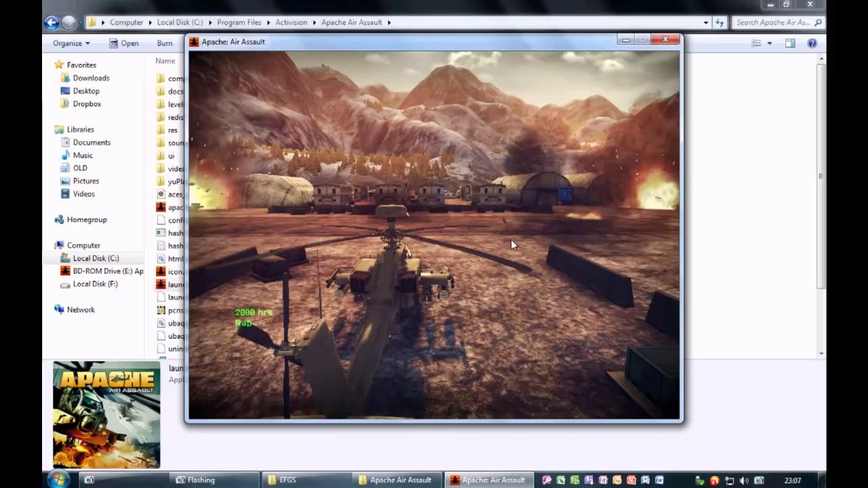The width and height of the screenshot is (868, 488).
Task: Click the taskbar clock showing 23:07
Action: point(793,481)
